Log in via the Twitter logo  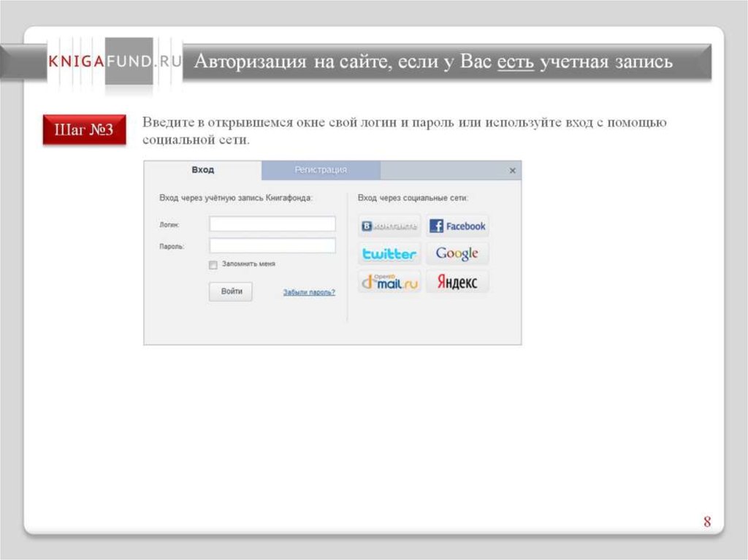tap(389, 254)
